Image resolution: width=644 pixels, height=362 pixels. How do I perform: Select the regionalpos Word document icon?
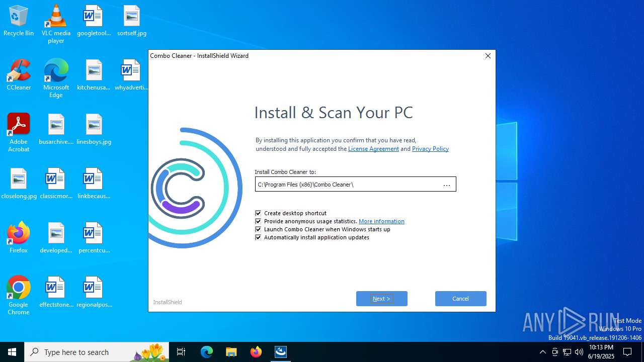pyautogui.click(x=94, y=292)
